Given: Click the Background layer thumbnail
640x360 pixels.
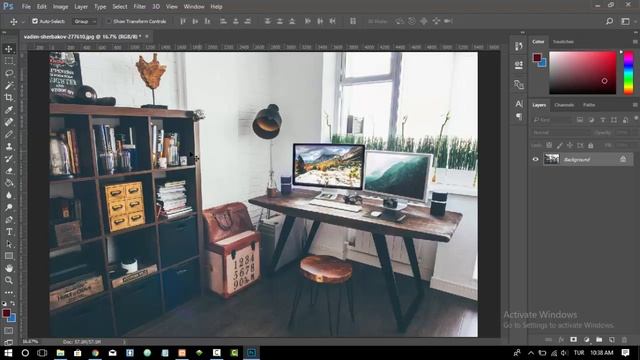Looking at the screenshot, I should point(551,160).
